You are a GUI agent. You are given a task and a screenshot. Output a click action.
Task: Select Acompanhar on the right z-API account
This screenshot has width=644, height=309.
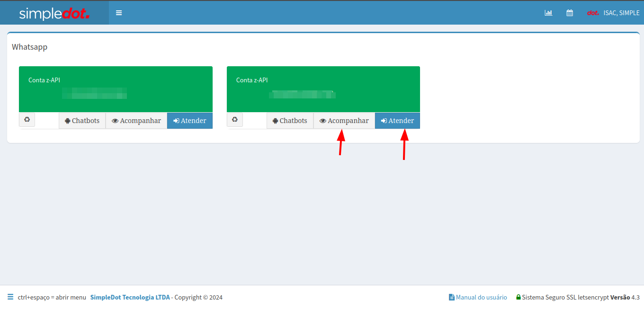(x=344, y=121)
